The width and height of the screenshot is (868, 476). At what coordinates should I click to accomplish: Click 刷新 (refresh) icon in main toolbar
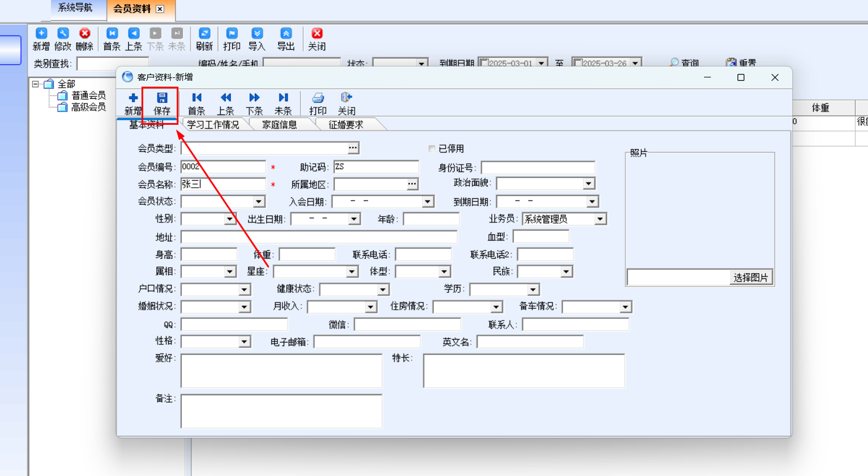[x=204, y=34]
